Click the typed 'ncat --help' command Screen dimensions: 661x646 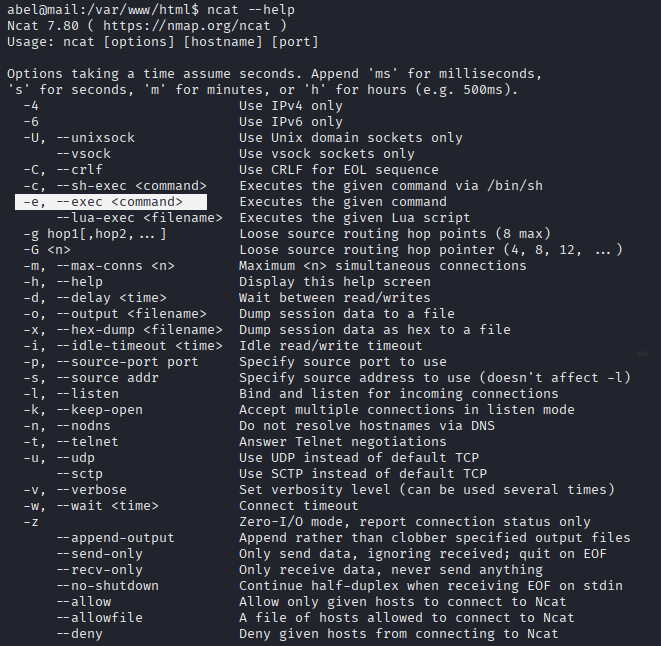[264, 10]
